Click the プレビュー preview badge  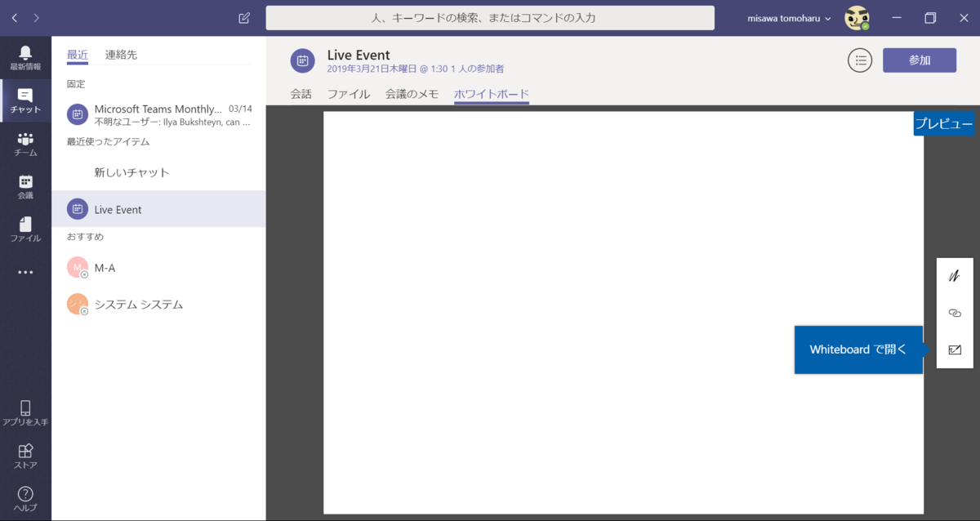click(943, 123)
